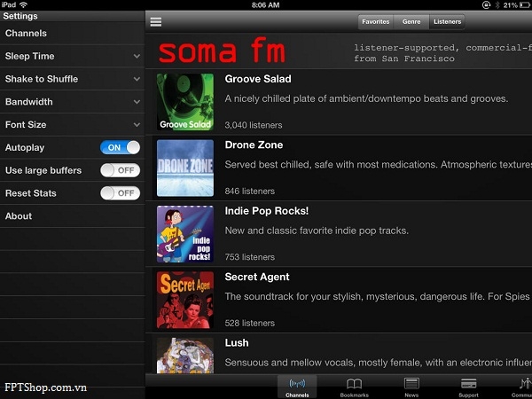Tap the Settings panel header
532x399 pixels.
tap(73, 16)
